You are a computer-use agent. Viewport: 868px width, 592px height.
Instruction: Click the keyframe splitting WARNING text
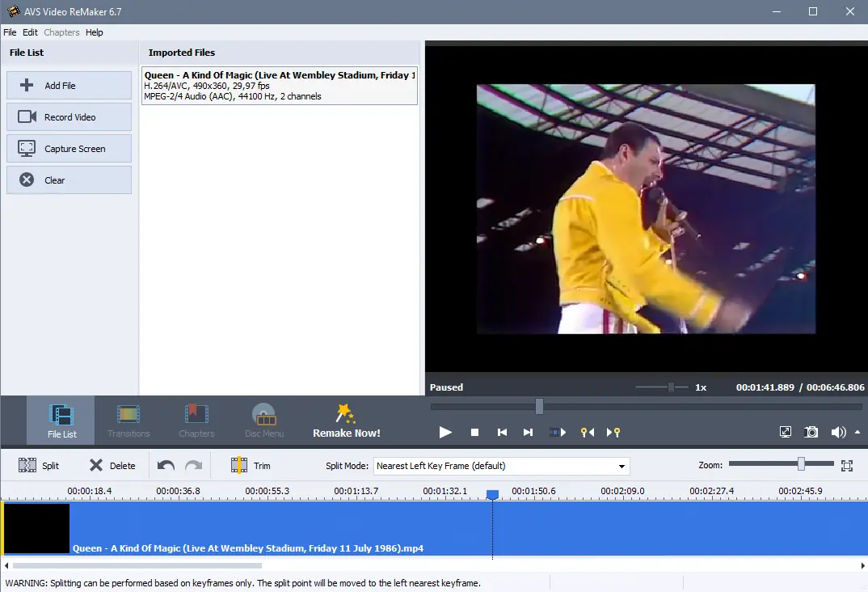point(243,582)
